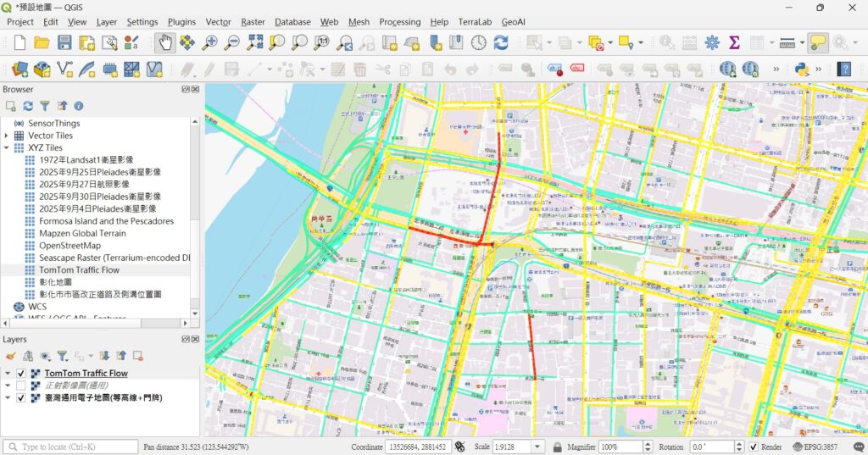Expand the hidden toolbar chevron
Screen dimensions: 868x455
[x=776, y=69]
